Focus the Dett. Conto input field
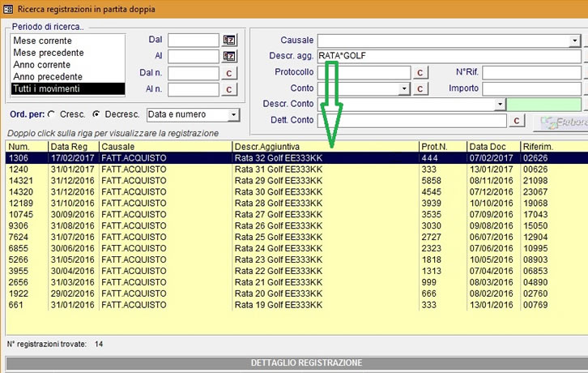This screenshot has height=373, width=588. click(x=411, y=121)
